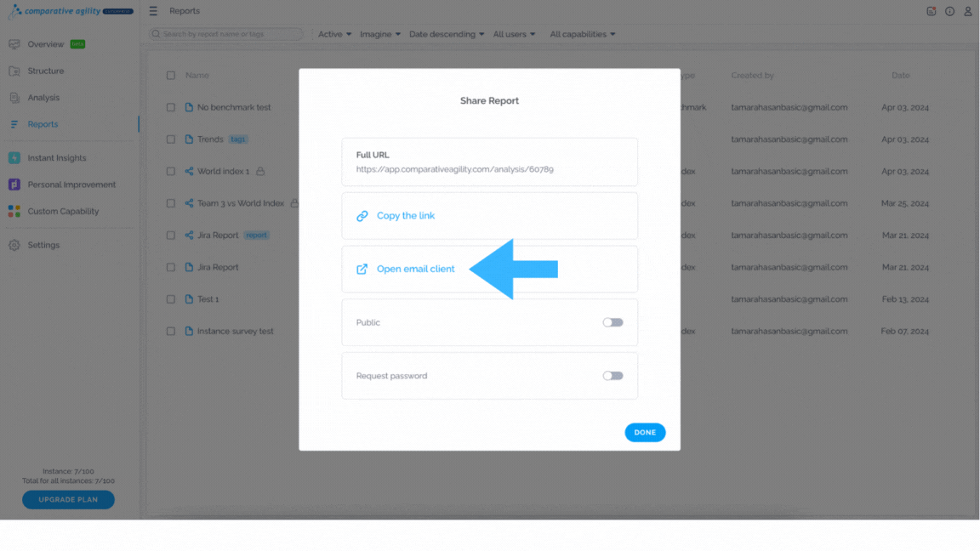Screen dimensions: 980x551
Task: Check the No benchmark test row
Action: (x=171, y=107)
